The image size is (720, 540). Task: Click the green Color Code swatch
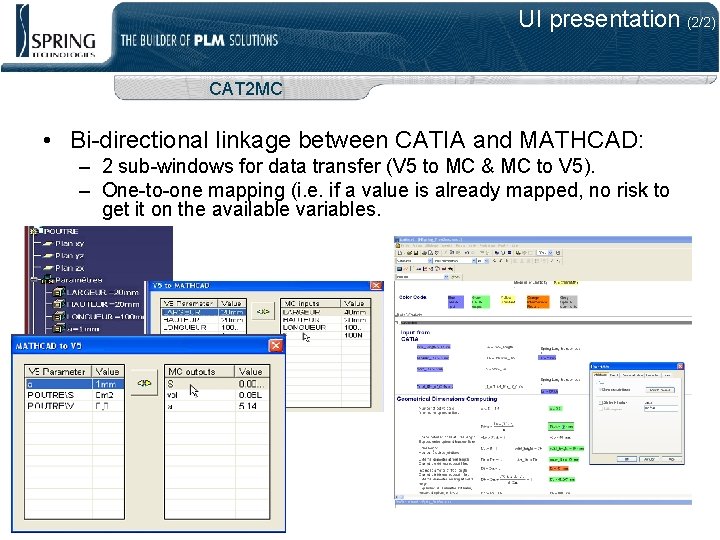(481, 302)
